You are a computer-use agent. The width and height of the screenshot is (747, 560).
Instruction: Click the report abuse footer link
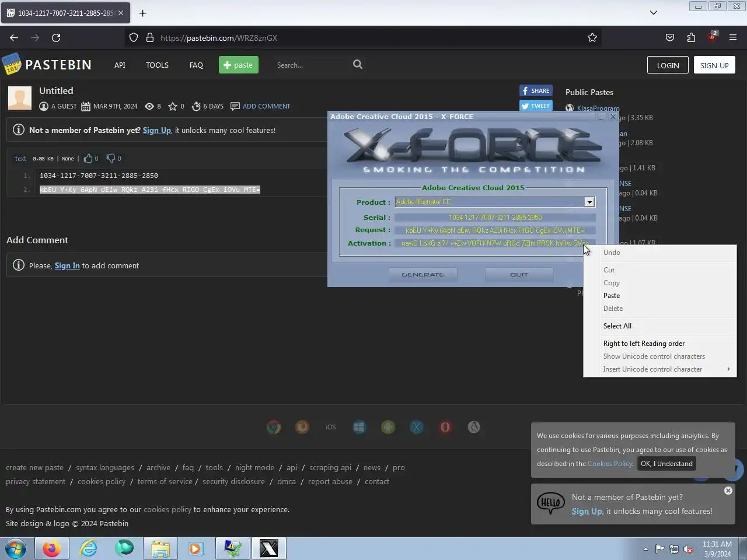click(x=330, y=482)
